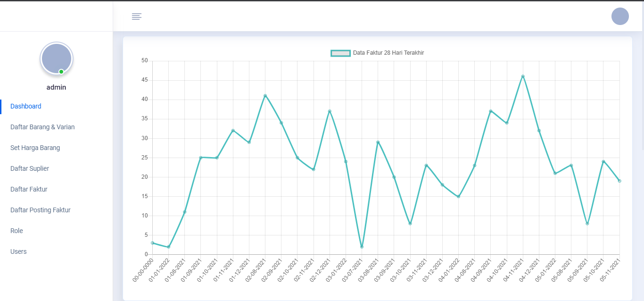Open the user avatar in top-right corner

coord(620,16)
